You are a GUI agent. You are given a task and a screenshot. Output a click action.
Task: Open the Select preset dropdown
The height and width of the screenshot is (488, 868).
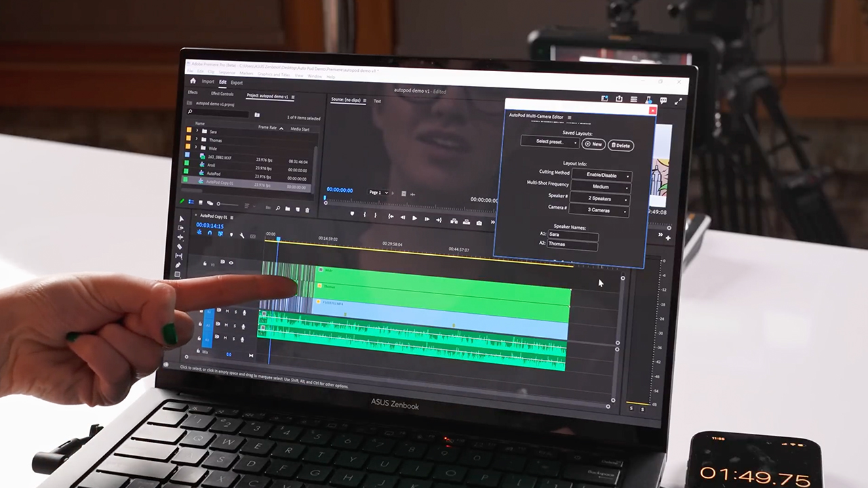549,142
